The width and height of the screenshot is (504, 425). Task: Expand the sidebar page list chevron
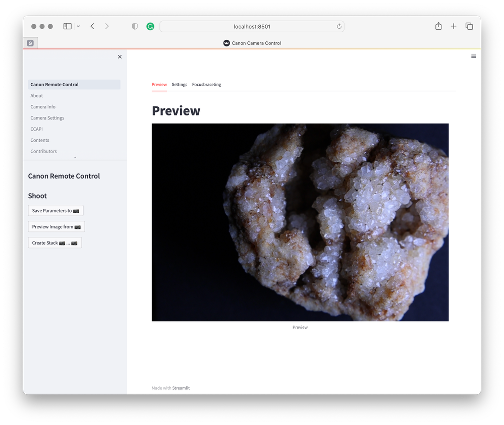click(75, 157)
